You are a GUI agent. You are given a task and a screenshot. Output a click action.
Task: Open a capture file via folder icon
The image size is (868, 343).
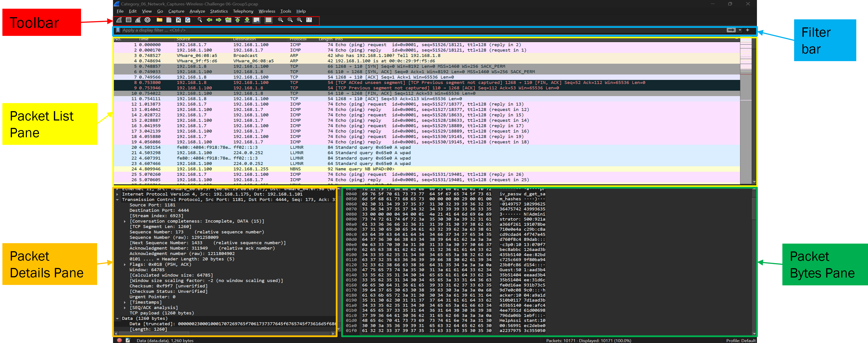[159, 20]
